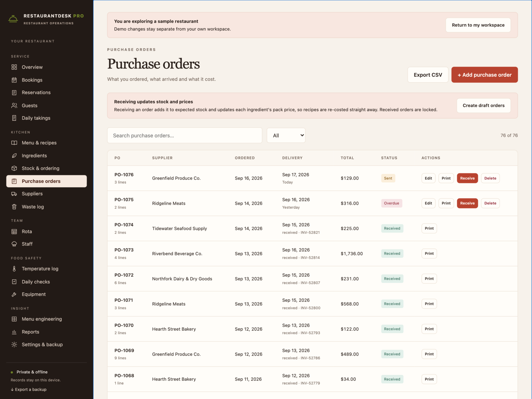Click the Search purchase orders field
Screen dimensions: 532x399
click(x=185, y=135)
